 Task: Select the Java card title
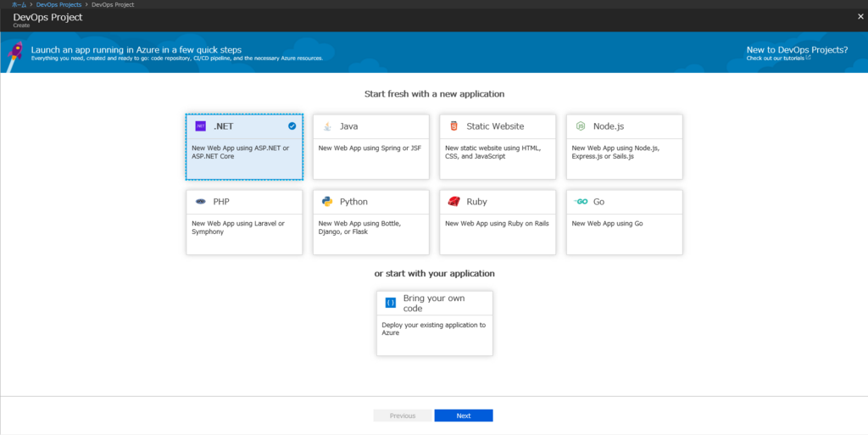tap(348, 126)
